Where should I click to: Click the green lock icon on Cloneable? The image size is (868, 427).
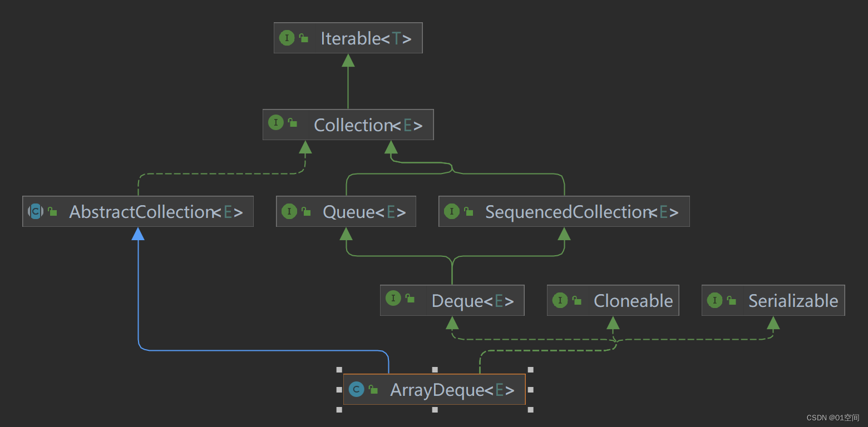tap(576, 301)
